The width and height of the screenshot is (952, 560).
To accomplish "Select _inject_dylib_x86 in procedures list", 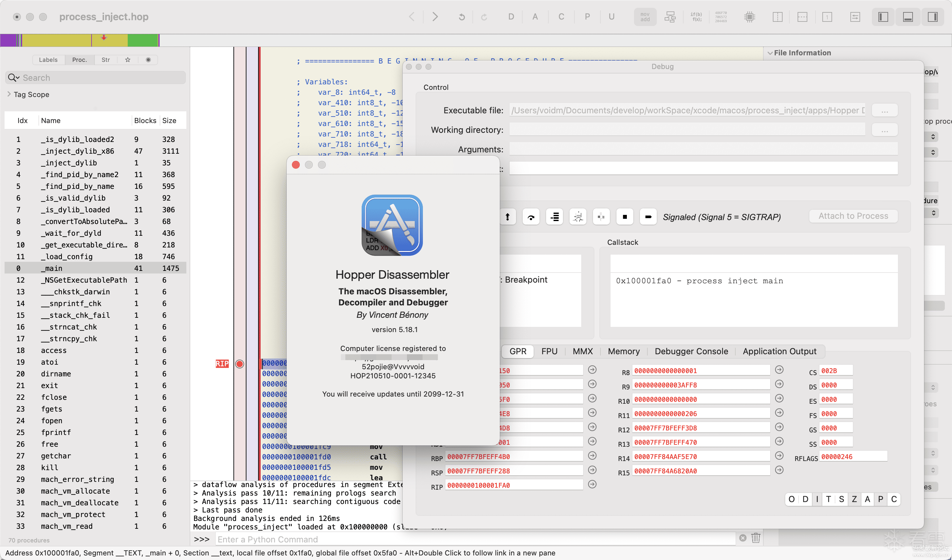I will 78,151.
